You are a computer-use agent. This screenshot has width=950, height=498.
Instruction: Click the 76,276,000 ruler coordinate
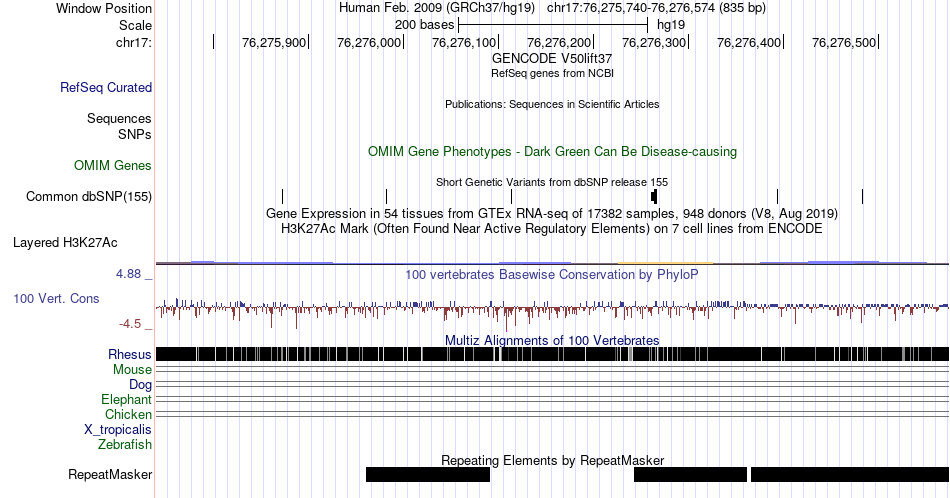tap(369, 42)
